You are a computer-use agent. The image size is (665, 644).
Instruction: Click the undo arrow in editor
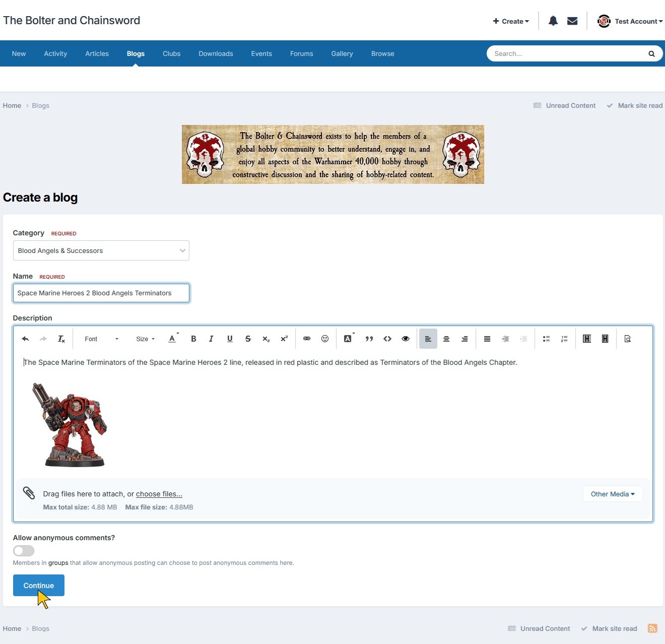[x=25, y=339]
